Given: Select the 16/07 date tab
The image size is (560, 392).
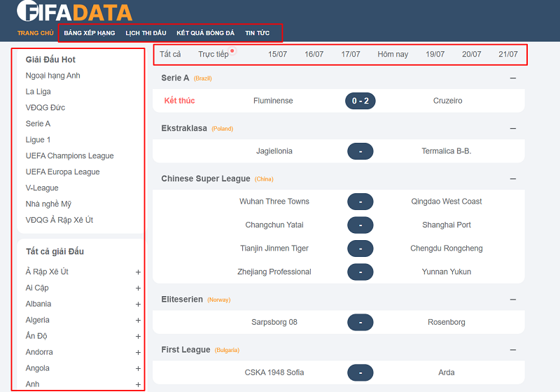Looking at the screenshot, I should 314,55.
